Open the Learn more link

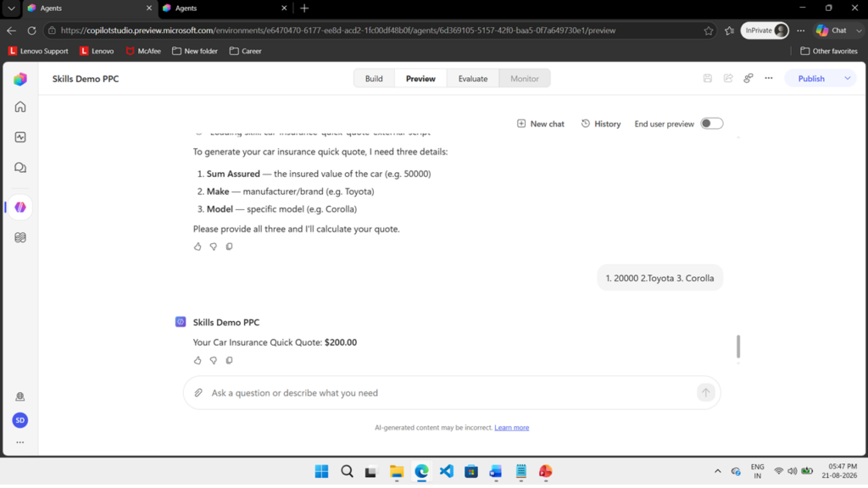click(x=511, y=428)
